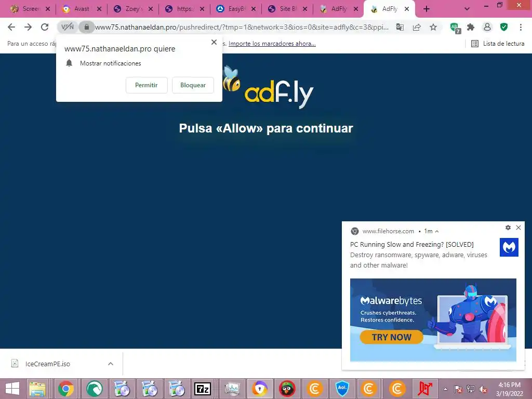532x399 pixels.
Task: Show hidden system tray icons
Action: 445,389
